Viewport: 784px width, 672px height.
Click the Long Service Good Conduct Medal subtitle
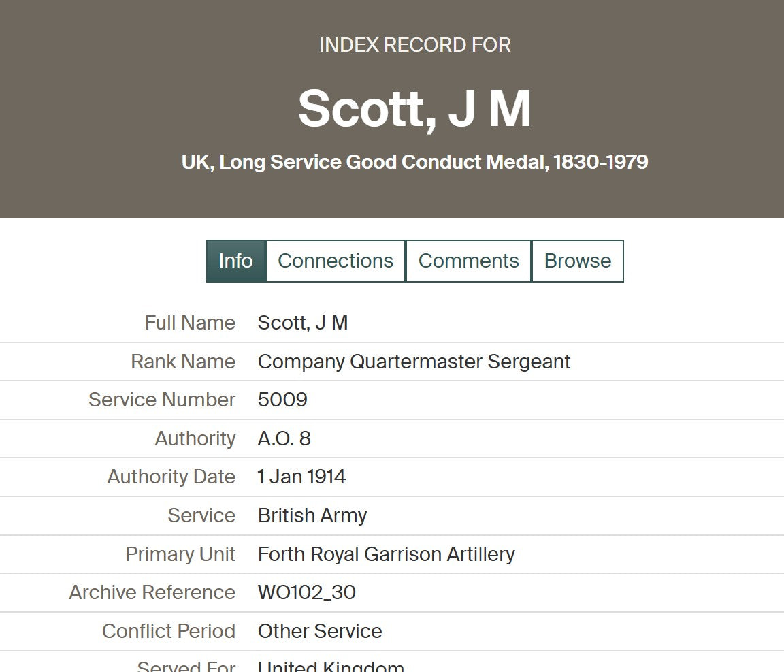click(x=414, y=162)
